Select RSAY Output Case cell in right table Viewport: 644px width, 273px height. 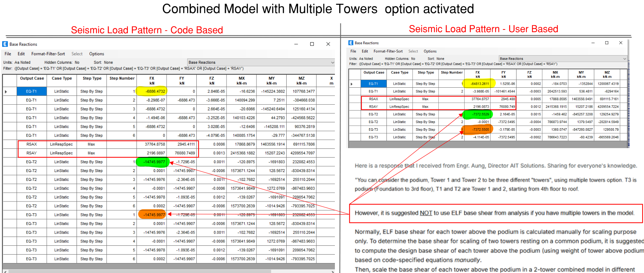374,107
